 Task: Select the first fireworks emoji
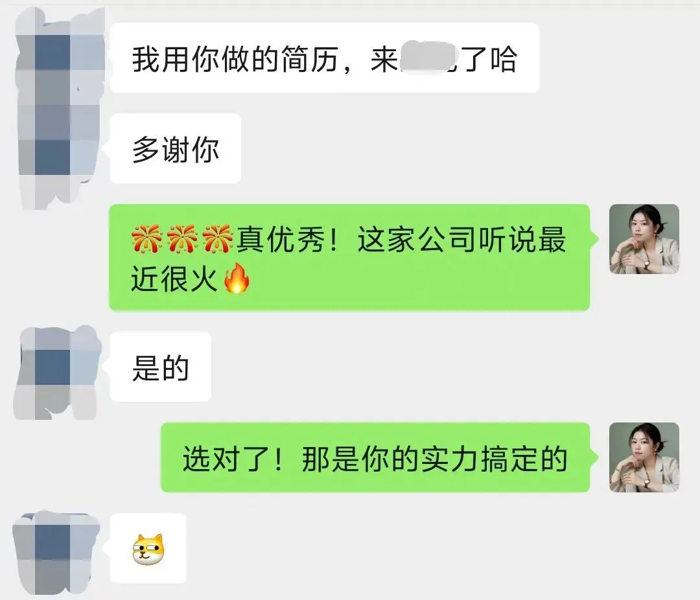point(147,239)
